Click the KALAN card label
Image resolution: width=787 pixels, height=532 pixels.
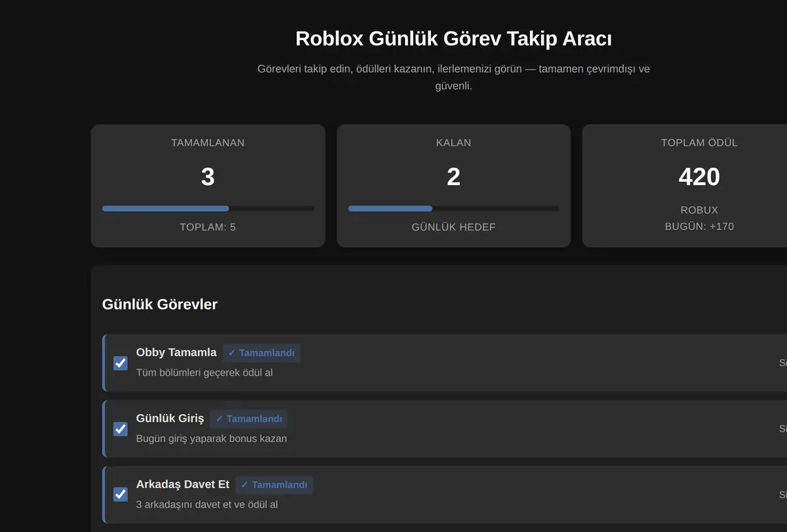(454, 142)
